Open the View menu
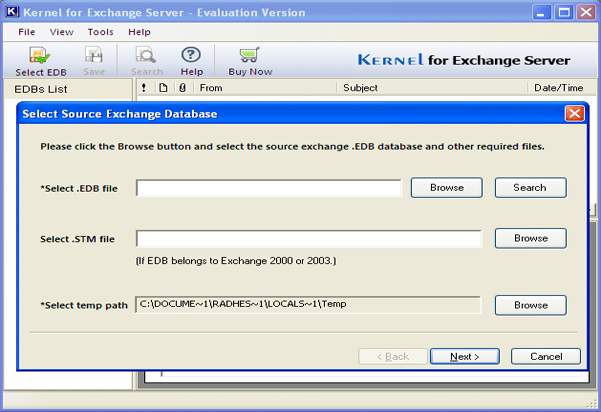Screen dimensions: 601x412 pyautogui.click(x=61, y=32)
